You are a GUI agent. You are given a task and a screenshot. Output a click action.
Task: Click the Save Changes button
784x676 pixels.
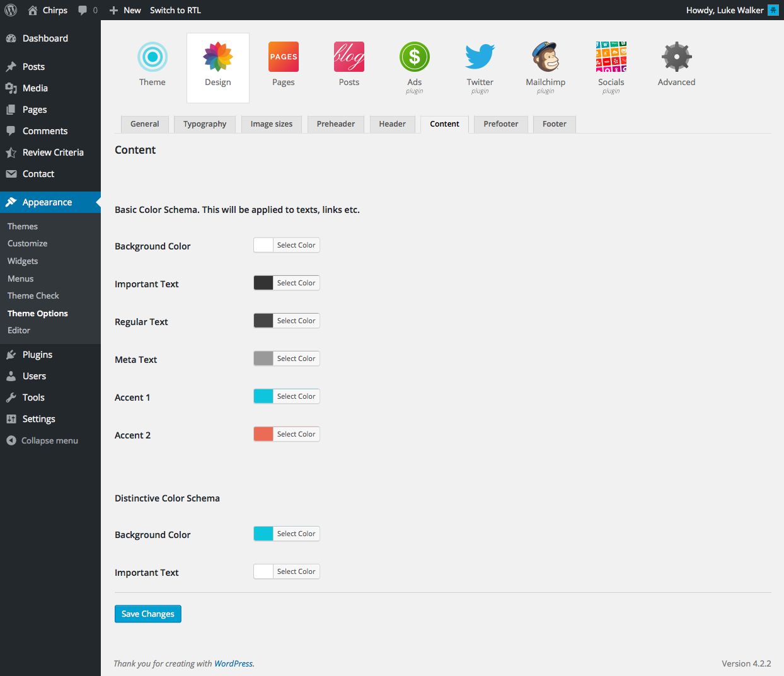(x=148, y=614)
